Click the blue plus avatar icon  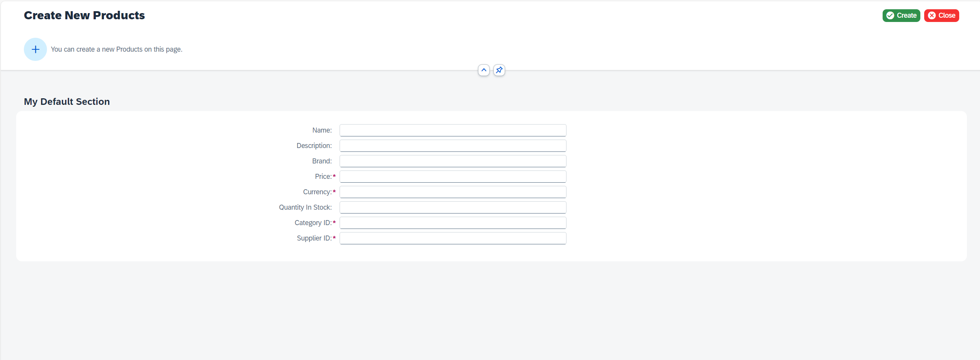click(x=35, y=49)
